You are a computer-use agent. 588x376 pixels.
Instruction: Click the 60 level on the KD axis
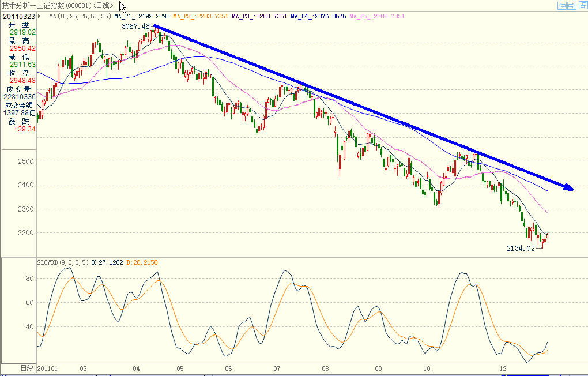tap(29, 302)
